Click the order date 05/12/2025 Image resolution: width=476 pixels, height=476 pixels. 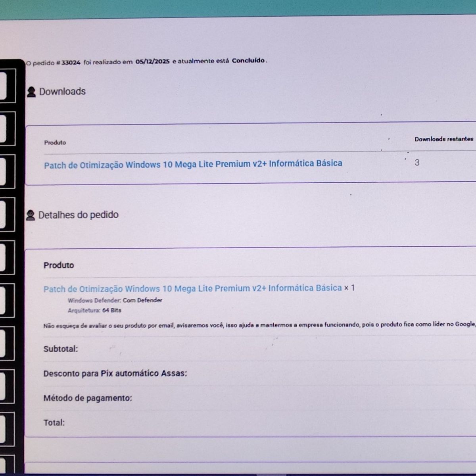152,61
